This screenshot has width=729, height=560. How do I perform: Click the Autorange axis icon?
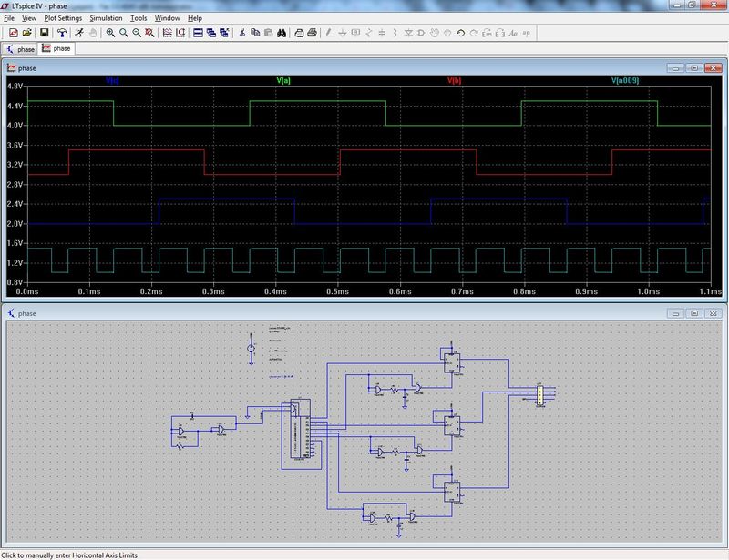pos(180,33)
